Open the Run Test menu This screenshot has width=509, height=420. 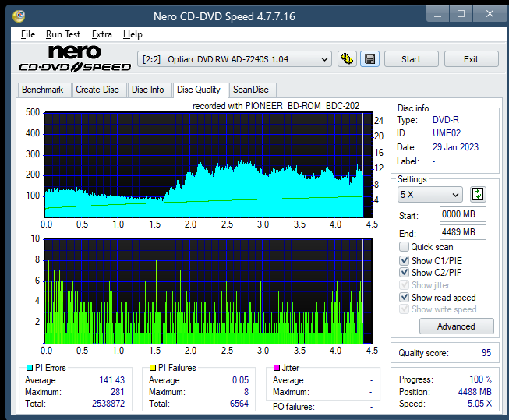coord(63,34)
